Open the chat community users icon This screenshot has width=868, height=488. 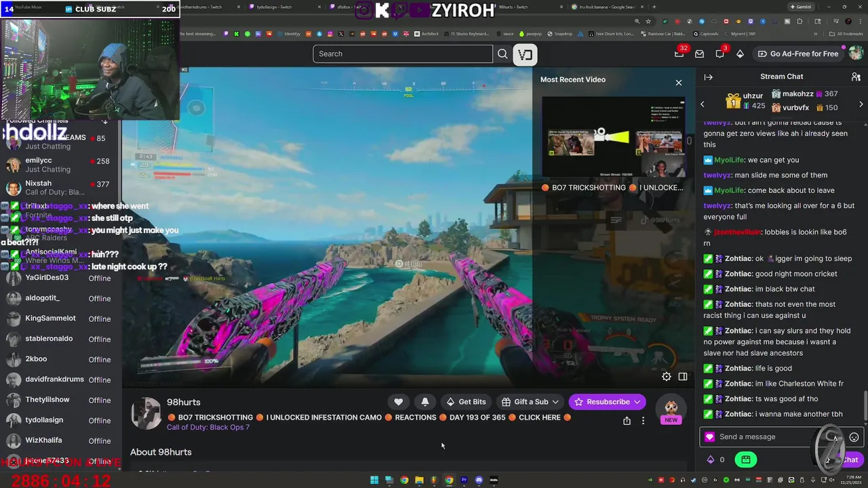(x=856, y=77)
